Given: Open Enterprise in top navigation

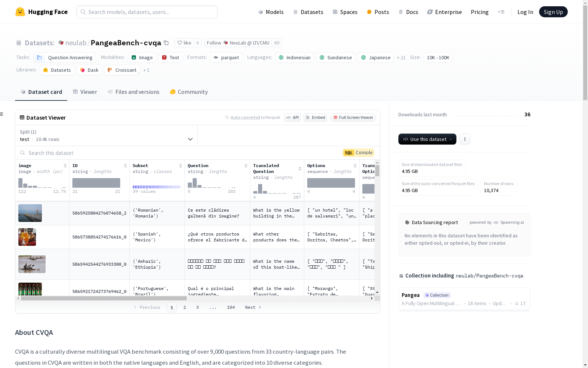Looking at the screenshot, I should [x=444, y=12].
